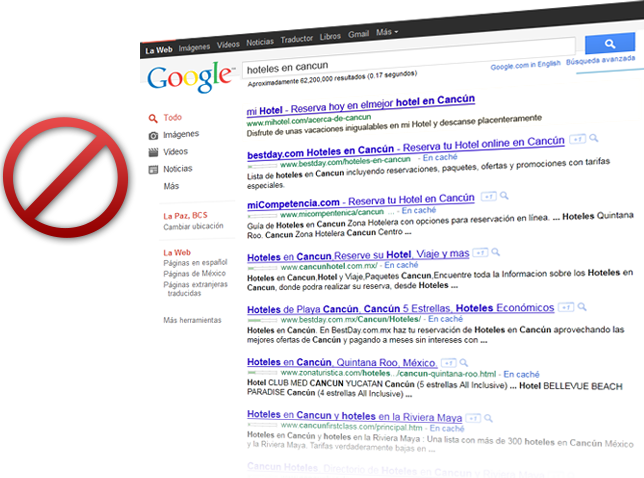The width and height of the screenshot is (644, 478).
Task: Click Cambiar ubicación under La Paz, BCS
Action: pos(193,226)
